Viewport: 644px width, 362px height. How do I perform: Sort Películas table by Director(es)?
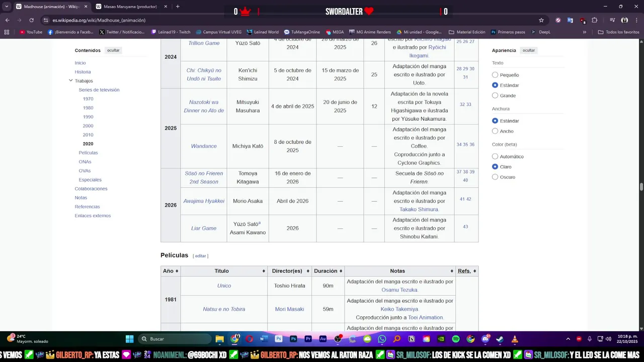pyautogui.click(x=289, y=271)
